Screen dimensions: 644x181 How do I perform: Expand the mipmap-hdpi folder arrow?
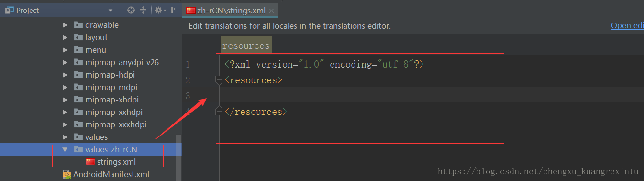point(65,75)
